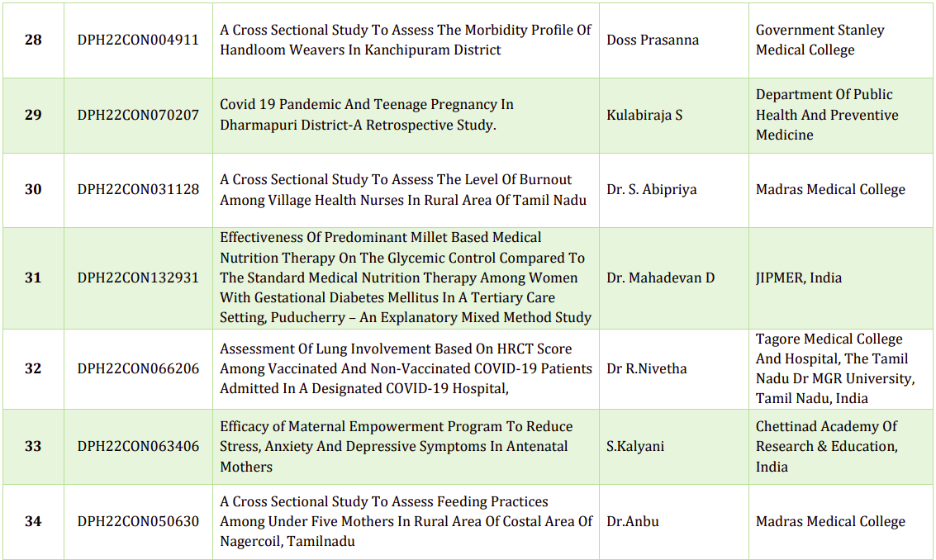The height and width of the screenshot is (560, 936).
Task: Select author Dr. S. Abipriya
Action: pos(651,190)
